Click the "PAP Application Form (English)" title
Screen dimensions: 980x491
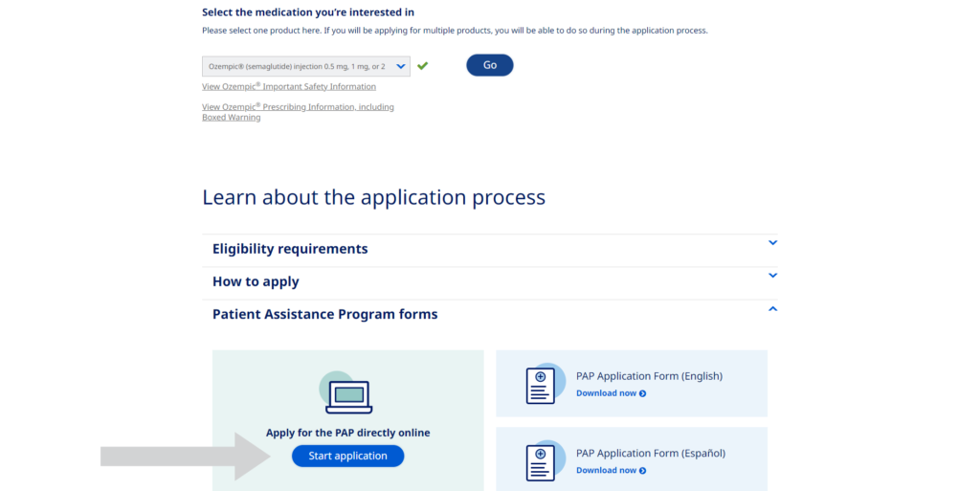(x=649, y=376)
